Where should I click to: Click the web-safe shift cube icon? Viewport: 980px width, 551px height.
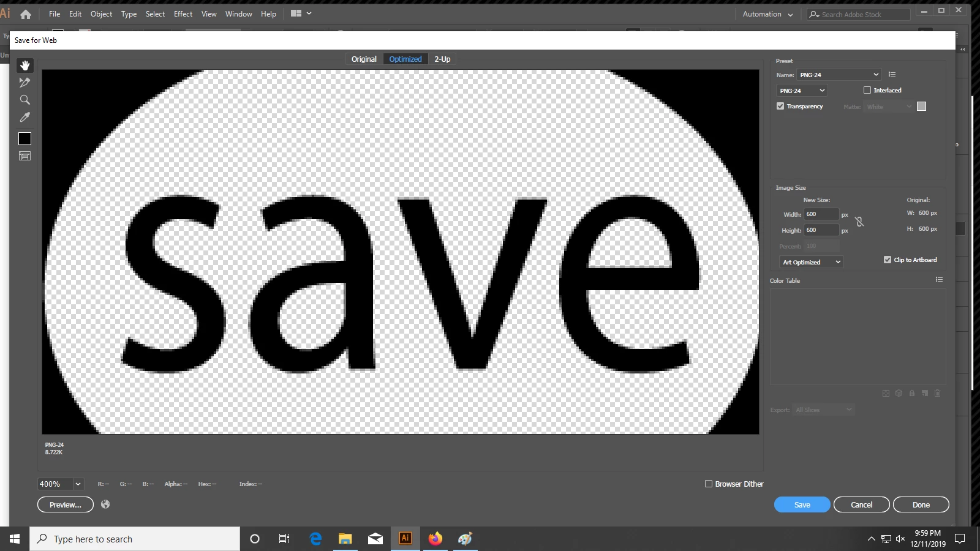click(899, 393)
